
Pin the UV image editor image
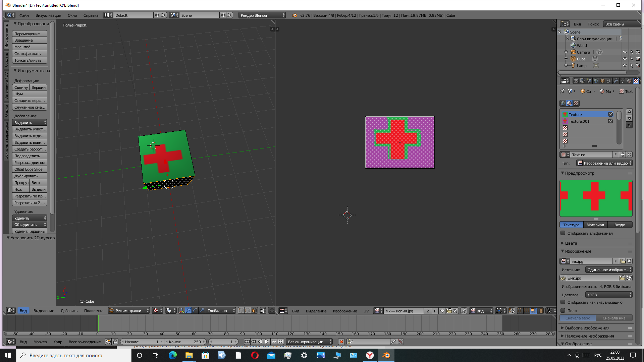pos(464,311)
